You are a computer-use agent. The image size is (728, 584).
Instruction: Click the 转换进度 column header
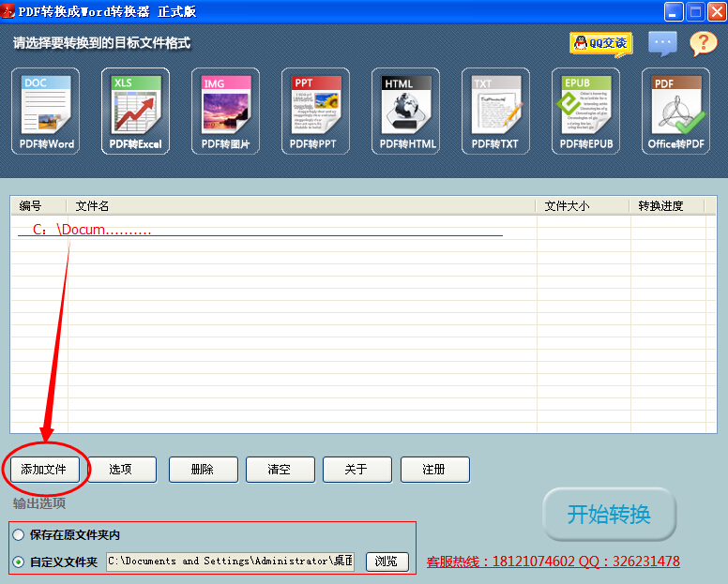667,206
